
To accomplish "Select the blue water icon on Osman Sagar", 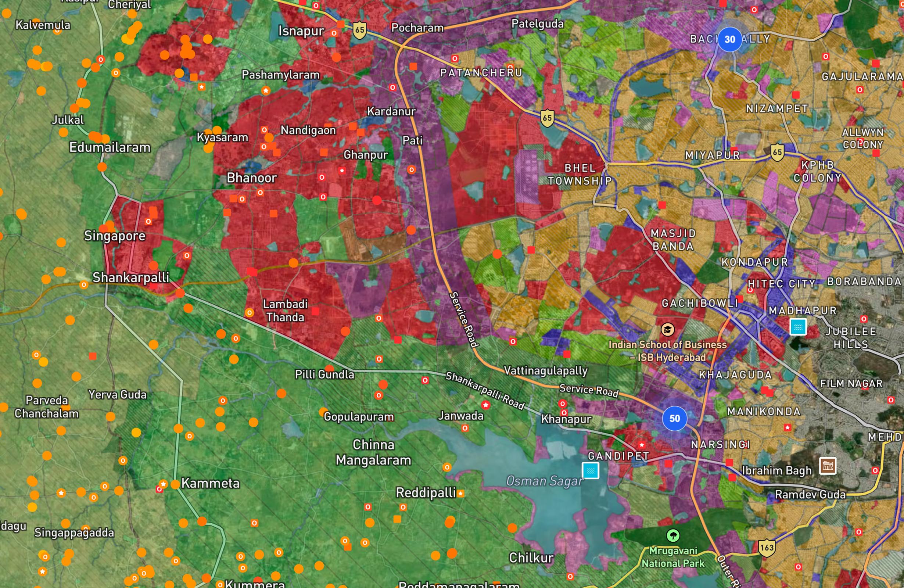I will pyautogui.click(x=590, y=471).
